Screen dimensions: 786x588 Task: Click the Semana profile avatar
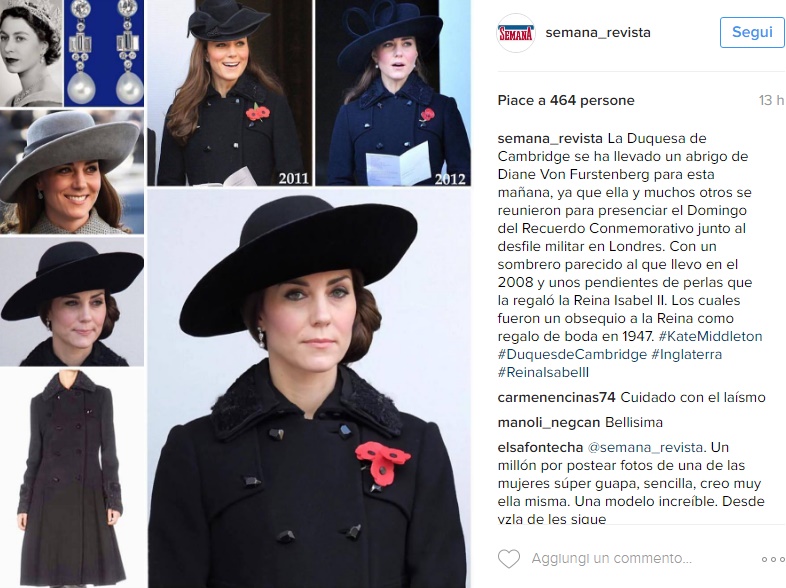(516, 33)
